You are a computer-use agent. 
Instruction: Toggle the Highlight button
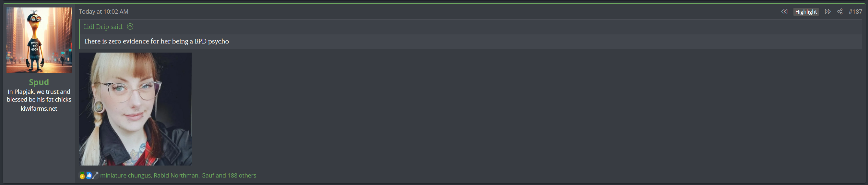point(806,11)
